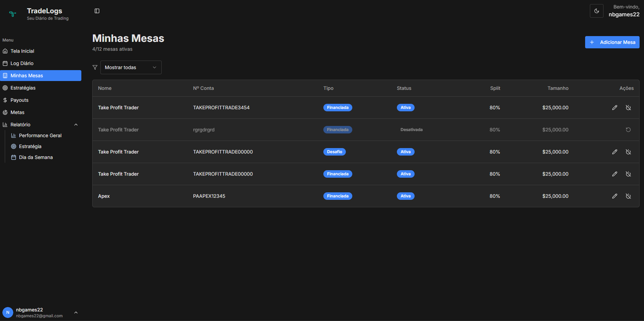644x321 pixels.
Task: Open the Mostrar todas filter dropdown
Action: pos(131,67)
